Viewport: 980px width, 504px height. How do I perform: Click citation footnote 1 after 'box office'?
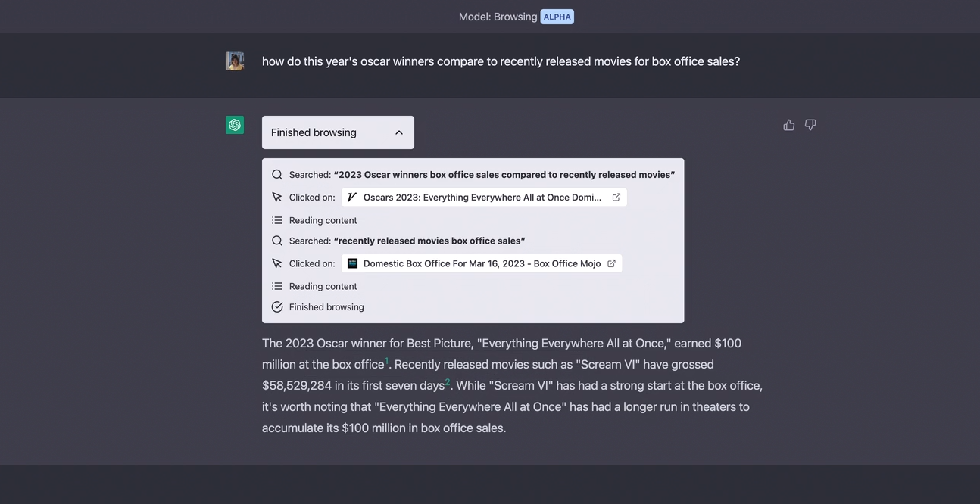point(386,361)
